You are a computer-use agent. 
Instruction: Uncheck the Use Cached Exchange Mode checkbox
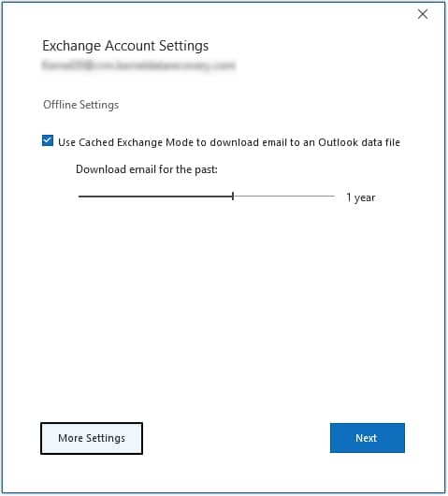[48, 140]
